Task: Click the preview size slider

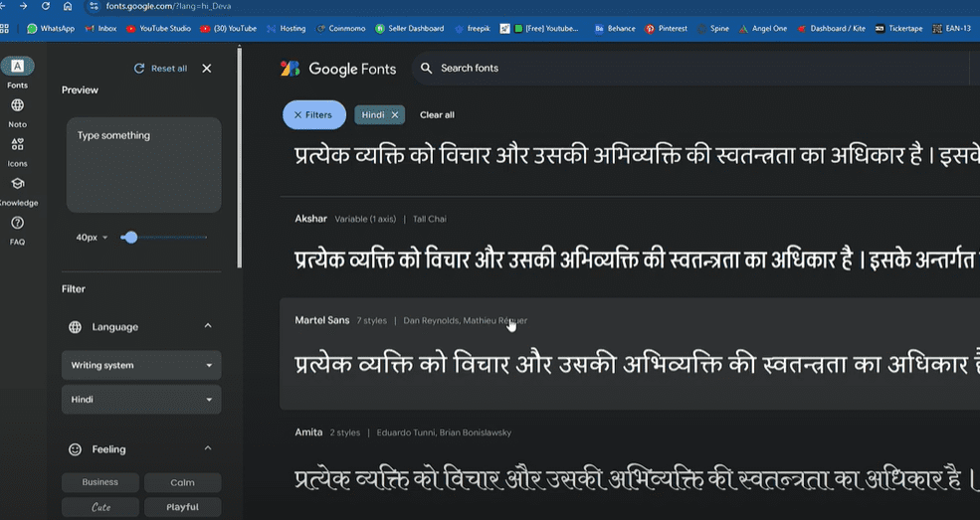Action: click(164, 238)
